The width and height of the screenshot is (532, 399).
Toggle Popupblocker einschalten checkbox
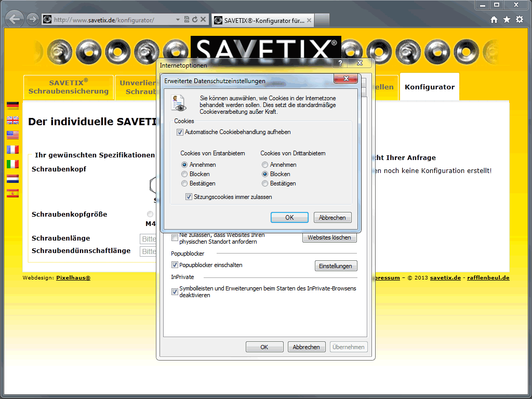175,264
